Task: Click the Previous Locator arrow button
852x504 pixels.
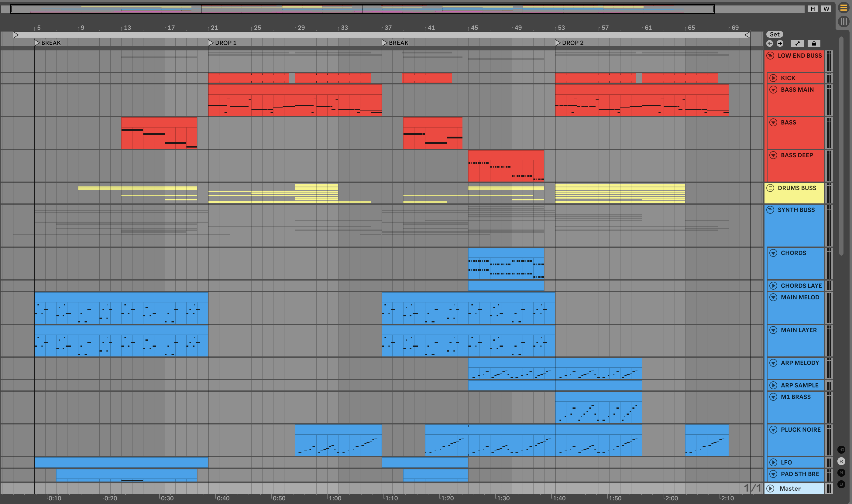Action: click(770, 43)
